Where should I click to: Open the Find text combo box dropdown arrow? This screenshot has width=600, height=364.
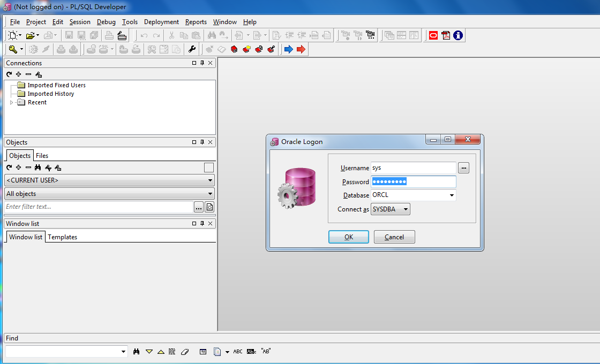click(123, 351)
